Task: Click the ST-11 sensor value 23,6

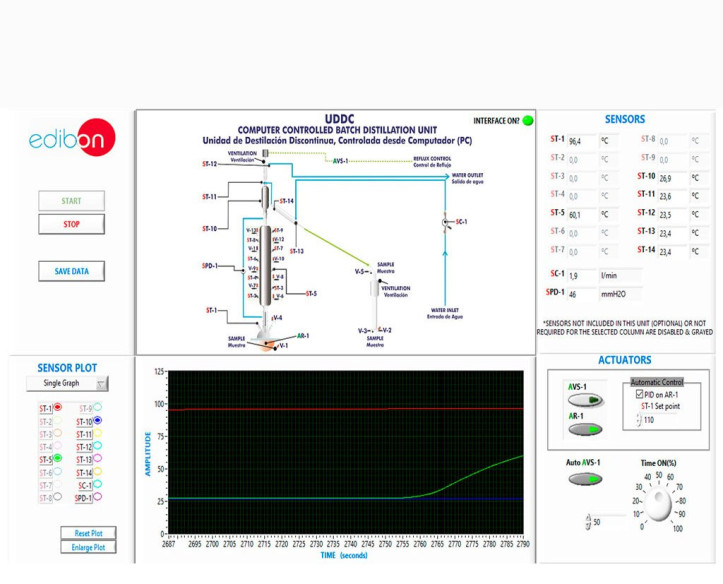Action: point(671,196)
